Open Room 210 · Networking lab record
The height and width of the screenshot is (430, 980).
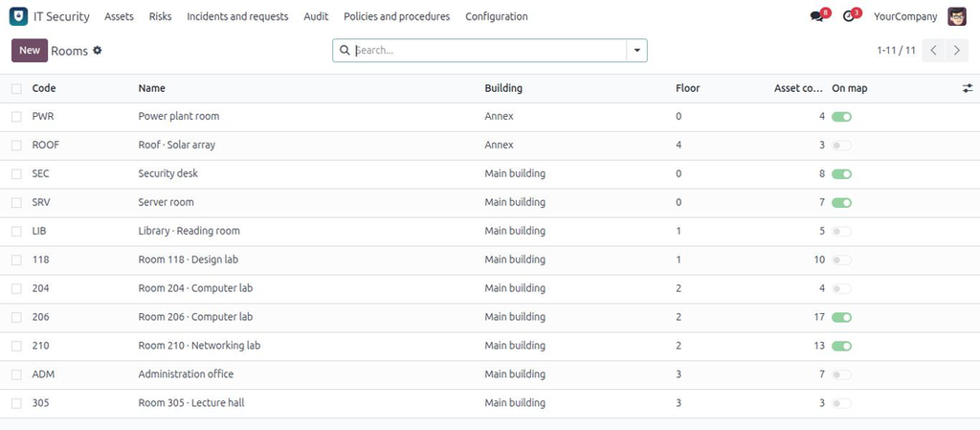[x=199, y=346]
